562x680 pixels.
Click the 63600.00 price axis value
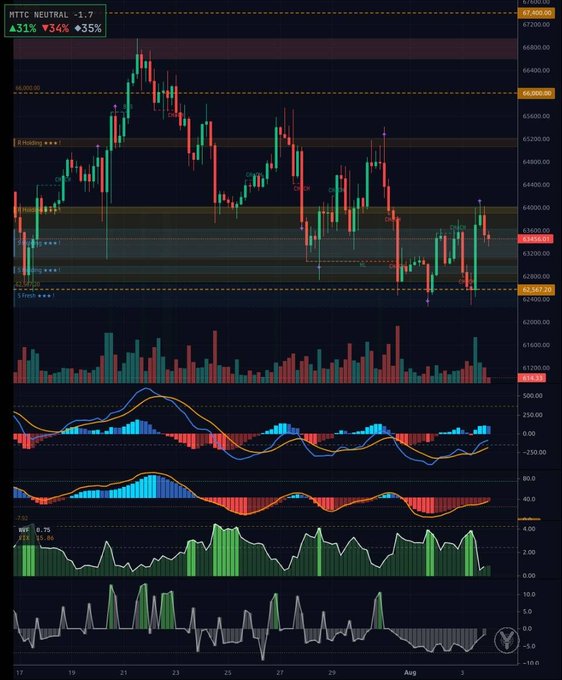(536, 230)
